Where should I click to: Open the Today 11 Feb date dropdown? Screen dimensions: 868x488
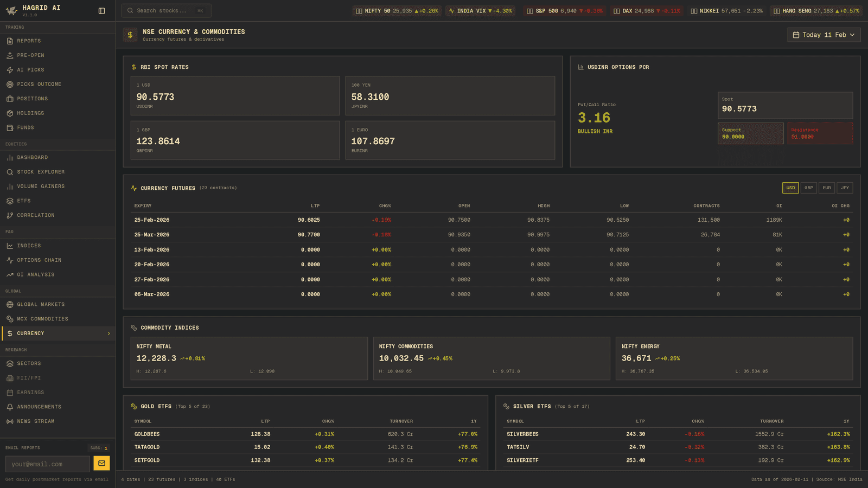coord(824,35)
